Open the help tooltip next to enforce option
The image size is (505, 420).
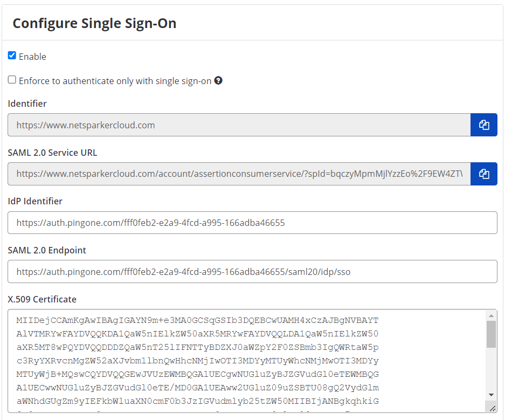218,80
